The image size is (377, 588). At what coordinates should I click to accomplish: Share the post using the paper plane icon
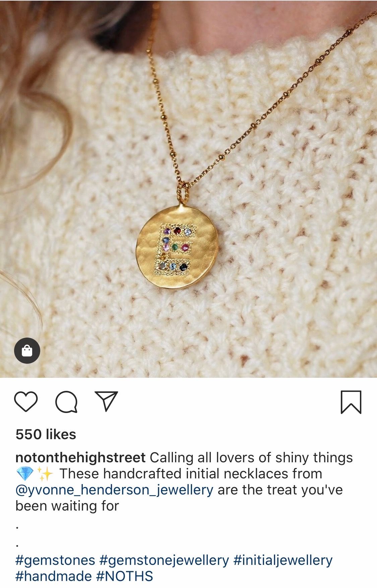click(x=107, y=401)
